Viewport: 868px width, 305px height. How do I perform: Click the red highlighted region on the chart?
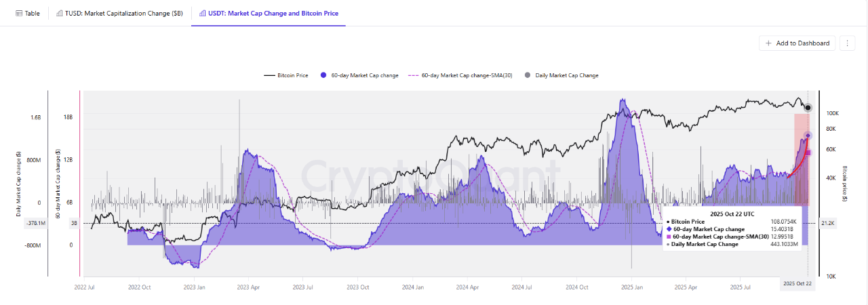point(800,159)
